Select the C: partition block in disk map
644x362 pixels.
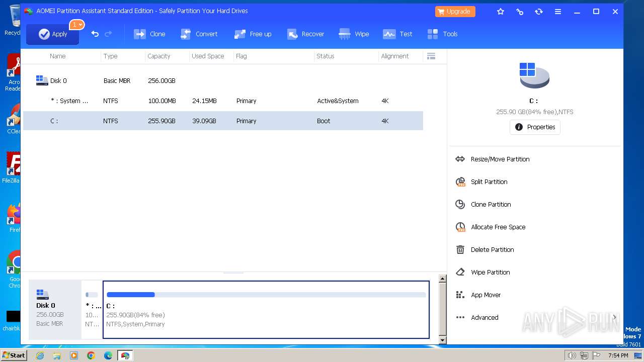[x=266, y=310]
